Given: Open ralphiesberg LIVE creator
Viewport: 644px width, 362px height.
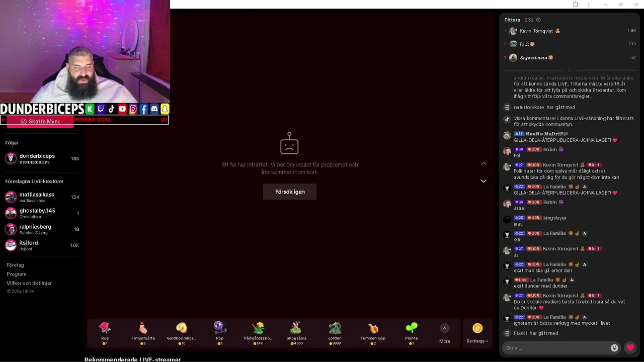Looking at the screenshot, I should click(42, 229).
